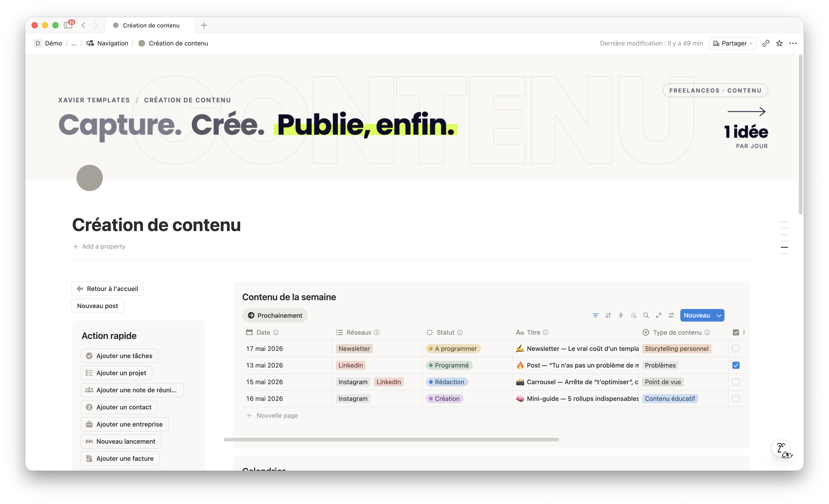Image resolution: width=829 pixels, height=504 pixels.
Task: Click the Retour à l'accueil button
Action: pyautogui.click(x=107, y=289)
